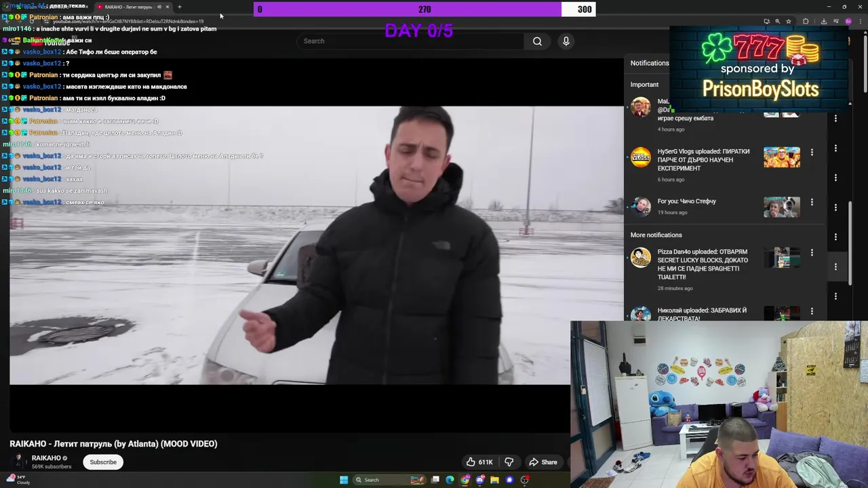The image size is (868, 488).
Task: Open the Share dialog for the video
Action: [x=542, y=462]
